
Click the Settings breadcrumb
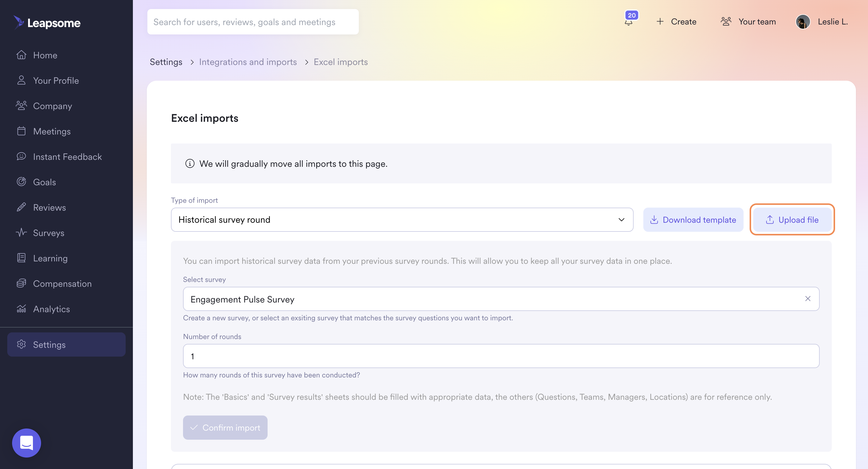[166, 62]
